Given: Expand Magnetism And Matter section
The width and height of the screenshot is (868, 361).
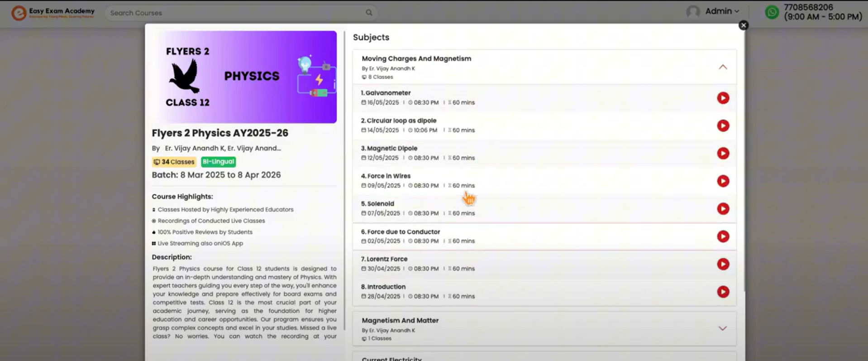Looking at the screenshot, I should click(722, 328).
